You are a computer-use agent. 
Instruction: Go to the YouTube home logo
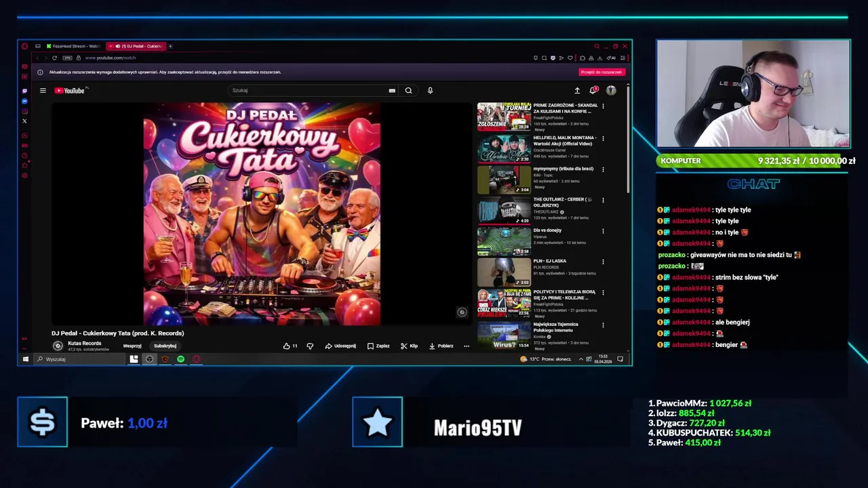pos(71,90)
